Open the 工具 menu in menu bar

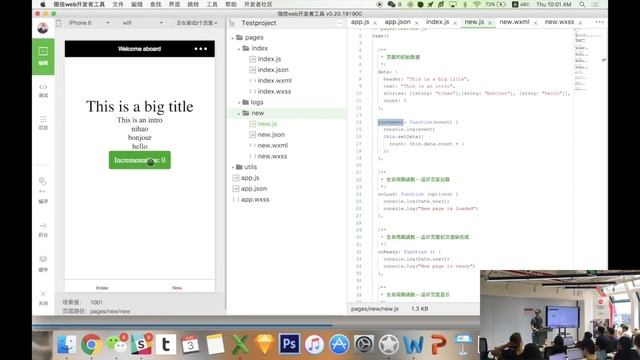click(212, 4)
